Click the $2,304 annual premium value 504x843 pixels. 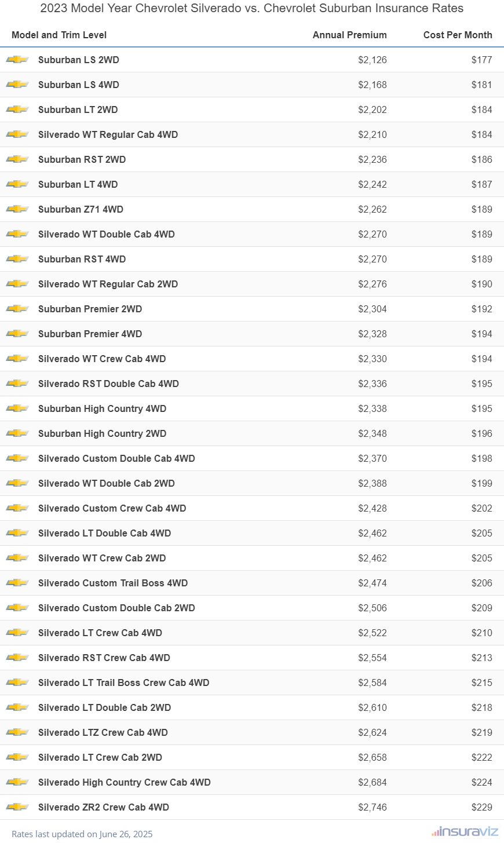372,309
